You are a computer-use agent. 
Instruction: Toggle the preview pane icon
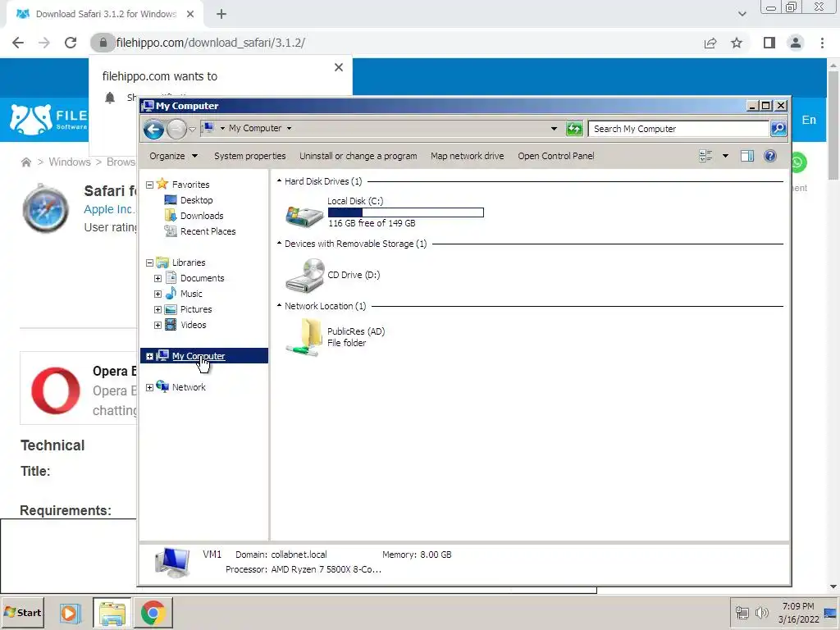[x=747, y=156]
